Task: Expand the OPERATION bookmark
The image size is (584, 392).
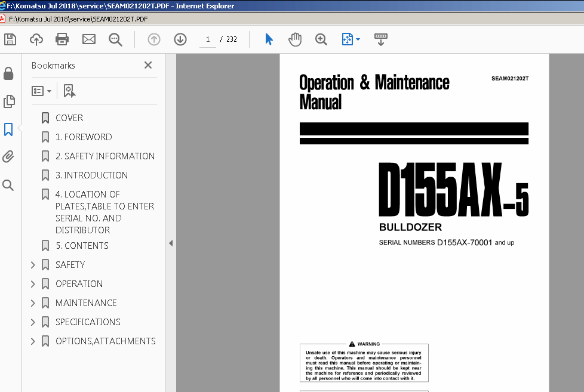Action: pos(33,284)
